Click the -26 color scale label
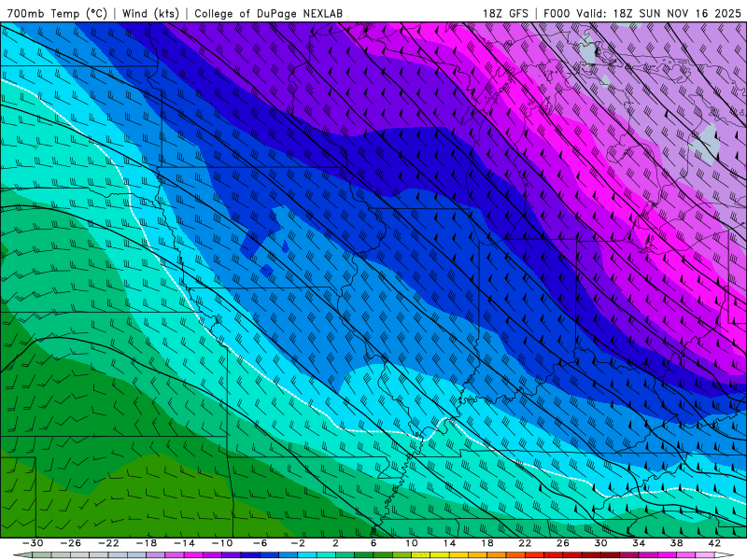 (71, 543)
